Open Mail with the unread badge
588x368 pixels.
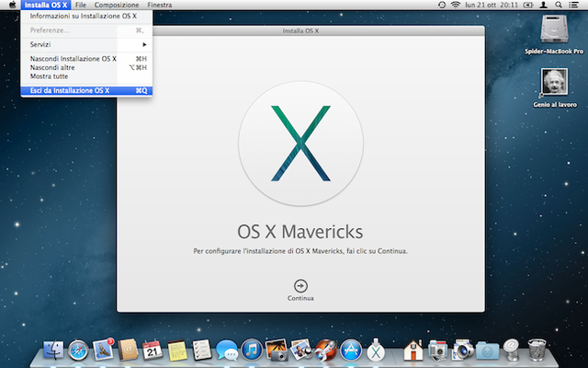(103, 349)
